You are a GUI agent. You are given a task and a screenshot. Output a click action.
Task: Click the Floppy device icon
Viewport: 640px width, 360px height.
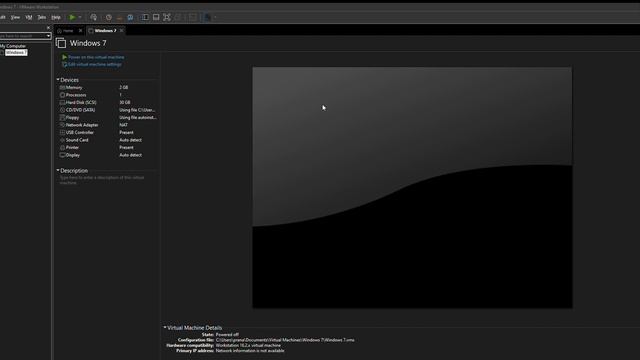(x=62, y=118)
